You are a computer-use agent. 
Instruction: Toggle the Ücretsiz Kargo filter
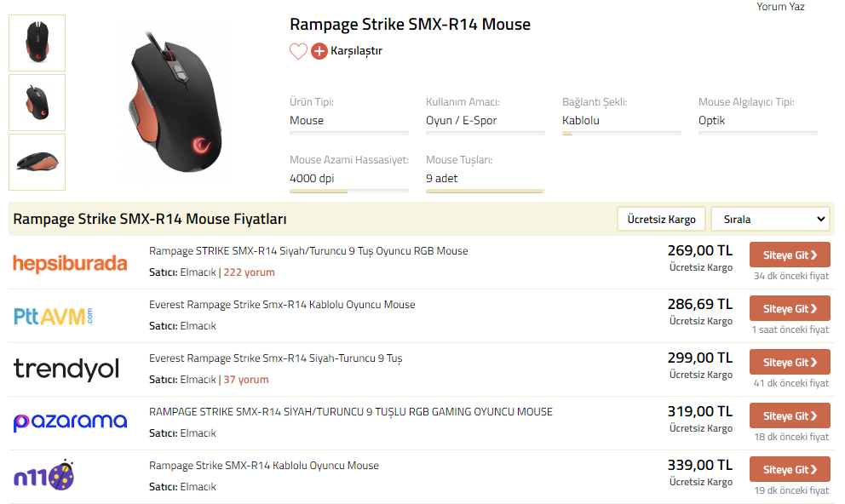[x=661, y=219]
